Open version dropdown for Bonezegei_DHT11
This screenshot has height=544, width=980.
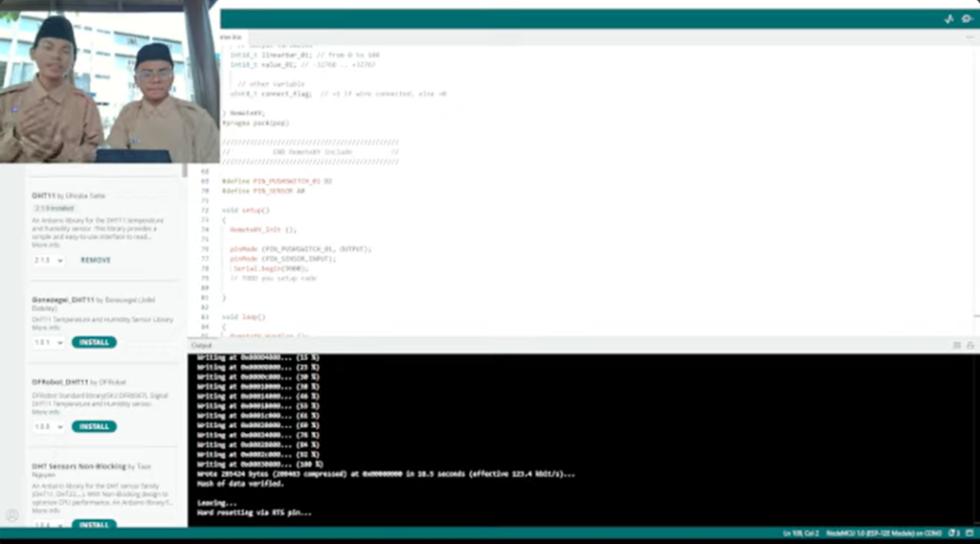pyautogui.click(x=48, y=343)
